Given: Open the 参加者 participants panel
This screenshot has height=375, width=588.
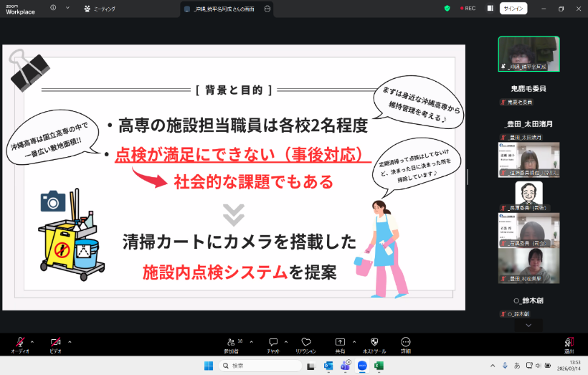Looking at the screenshot, I should (231, 343).
